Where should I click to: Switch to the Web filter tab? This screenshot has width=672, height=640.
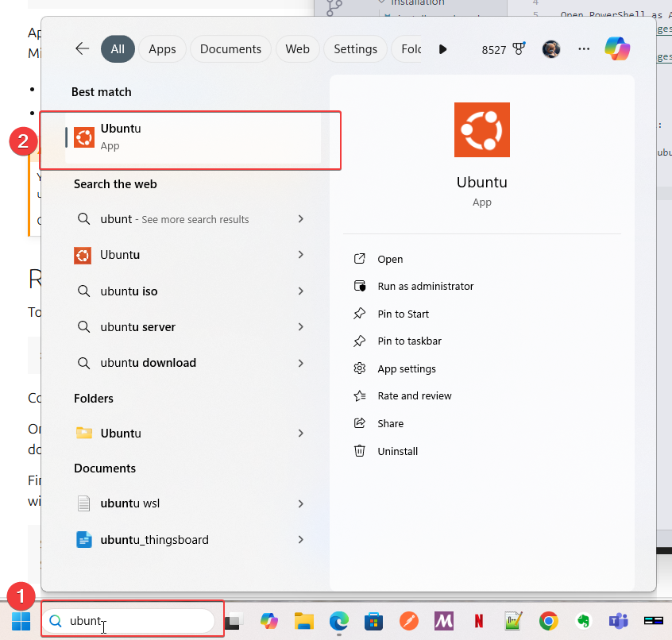(297, 49)
